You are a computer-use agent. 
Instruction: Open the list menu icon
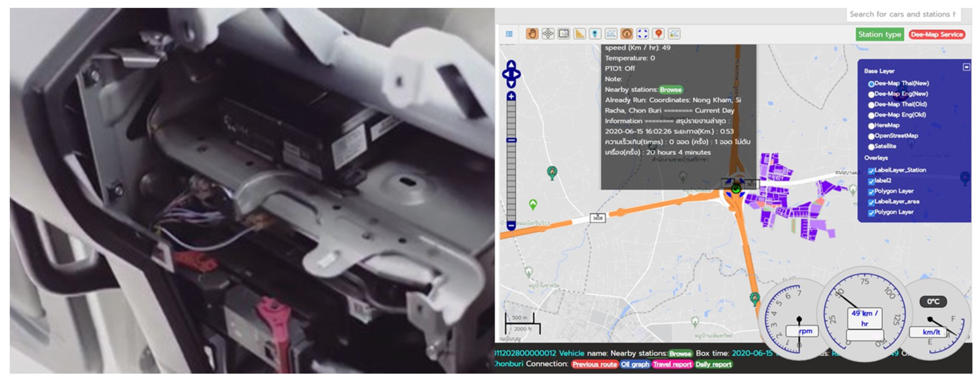point(509,34)
